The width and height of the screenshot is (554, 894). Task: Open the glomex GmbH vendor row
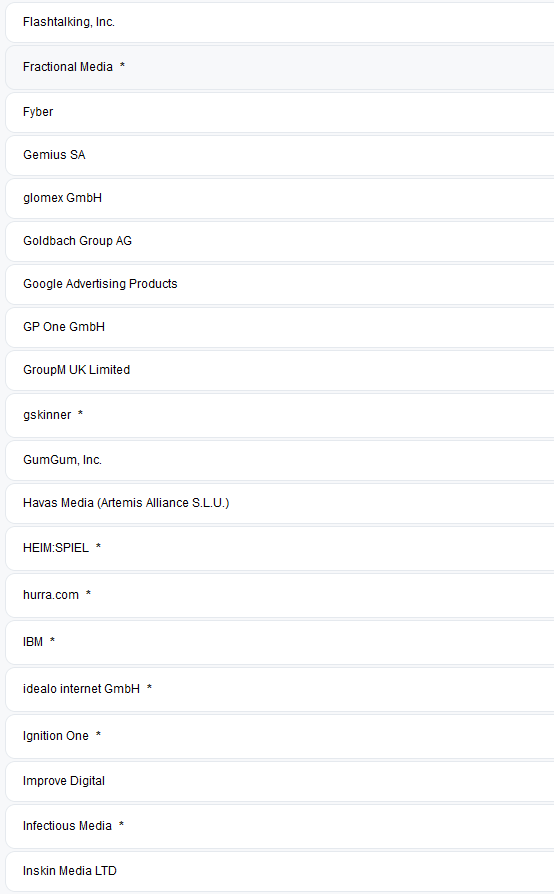pos(280,198)
